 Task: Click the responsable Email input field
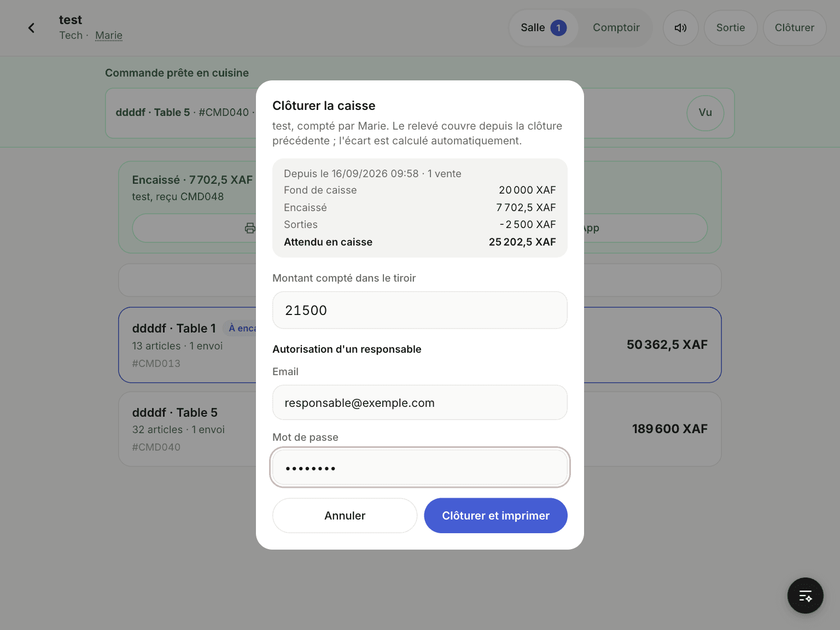point(420,402)
